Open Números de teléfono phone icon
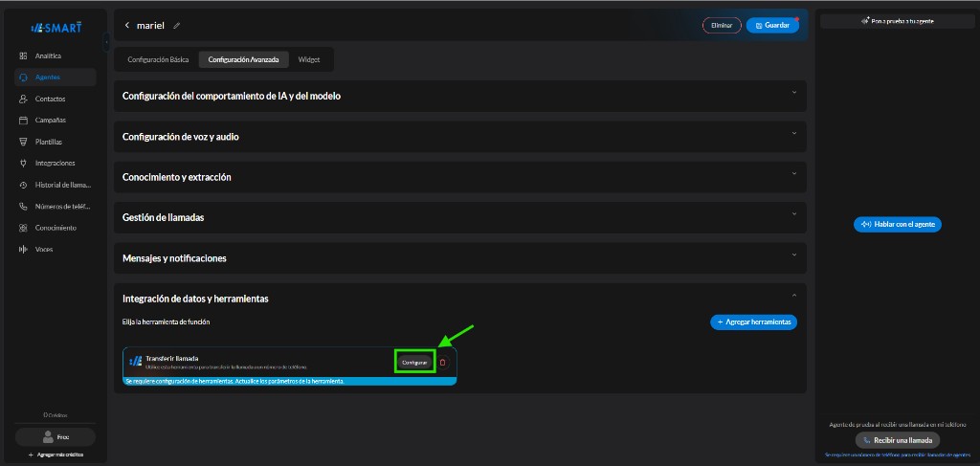Image resolution: width=980 pixels, height=466 pixels. tap(23, 206)
